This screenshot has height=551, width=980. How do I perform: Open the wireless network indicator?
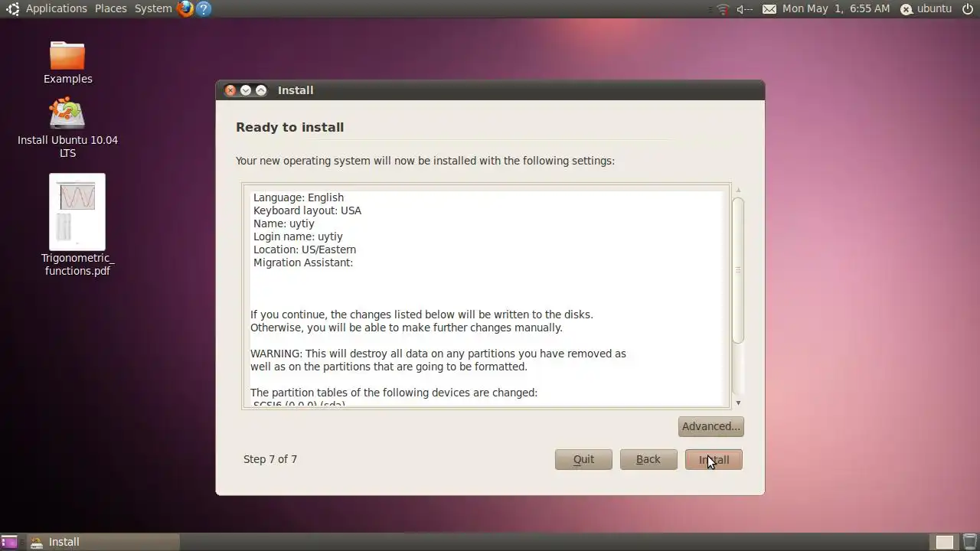[x=723, y=9]
